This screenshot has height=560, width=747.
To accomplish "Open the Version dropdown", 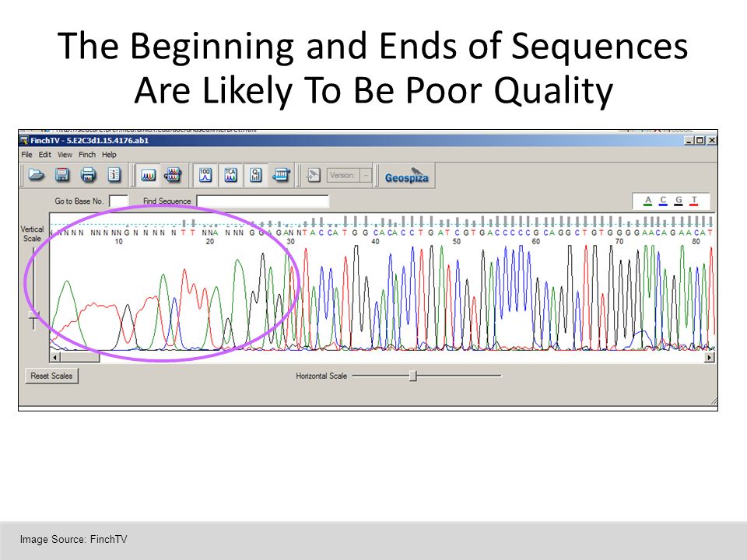I will 366,175.
